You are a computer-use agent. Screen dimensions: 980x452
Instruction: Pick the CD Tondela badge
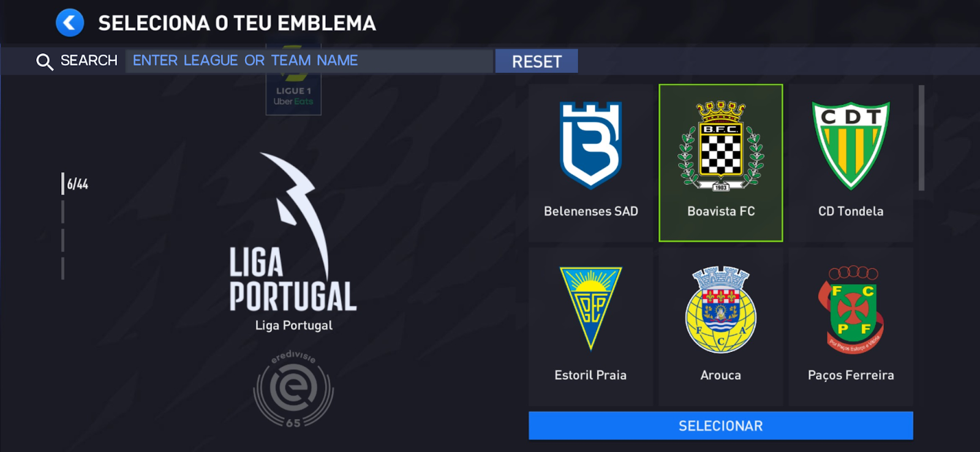pyautogui.click(x=851, y=163)
